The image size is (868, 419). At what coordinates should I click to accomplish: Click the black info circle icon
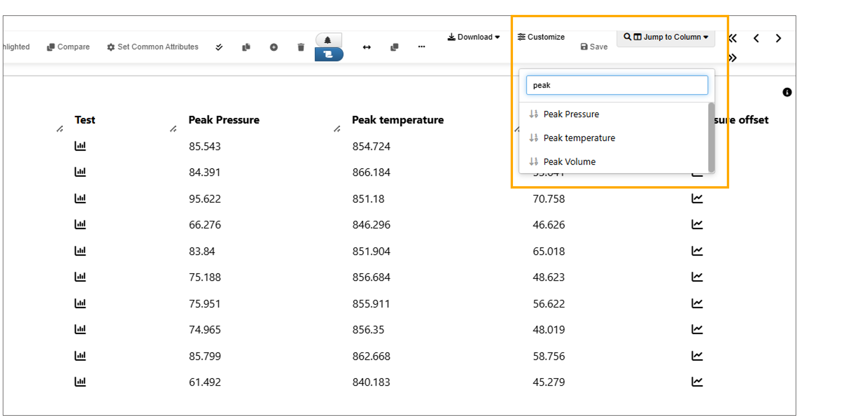point(787,92)
